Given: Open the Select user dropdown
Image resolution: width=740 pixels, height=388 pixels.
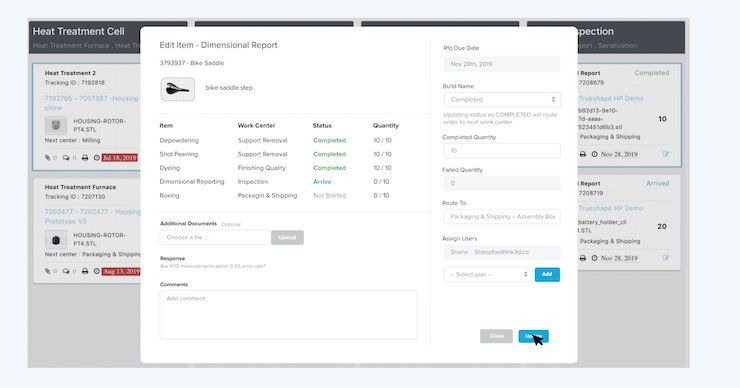Looking at the screenshot, I should pyautogui.click(x=488, y=274).
